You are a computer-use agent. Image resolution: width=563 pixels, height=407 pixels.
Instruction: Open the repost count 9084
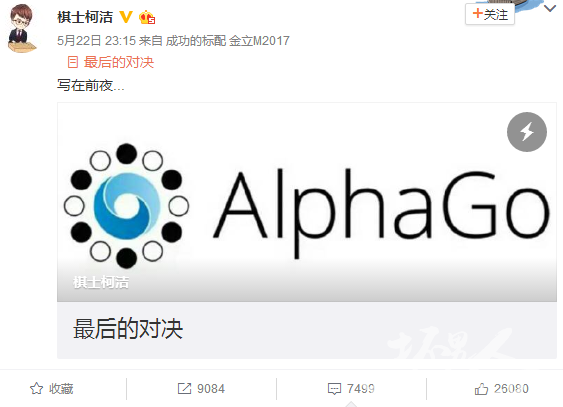click(x=211, y=389)
